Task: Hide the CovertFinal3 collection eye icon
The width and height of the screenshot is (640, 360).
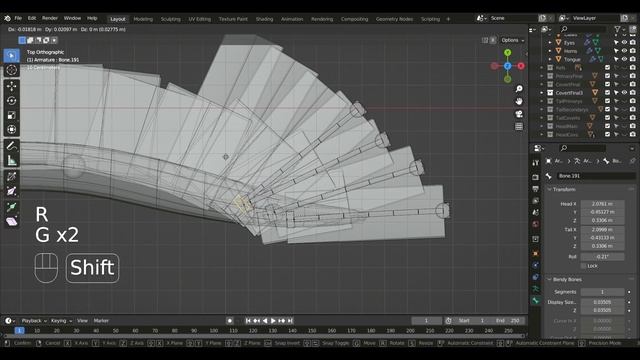Action: click(x=624, y=93)
